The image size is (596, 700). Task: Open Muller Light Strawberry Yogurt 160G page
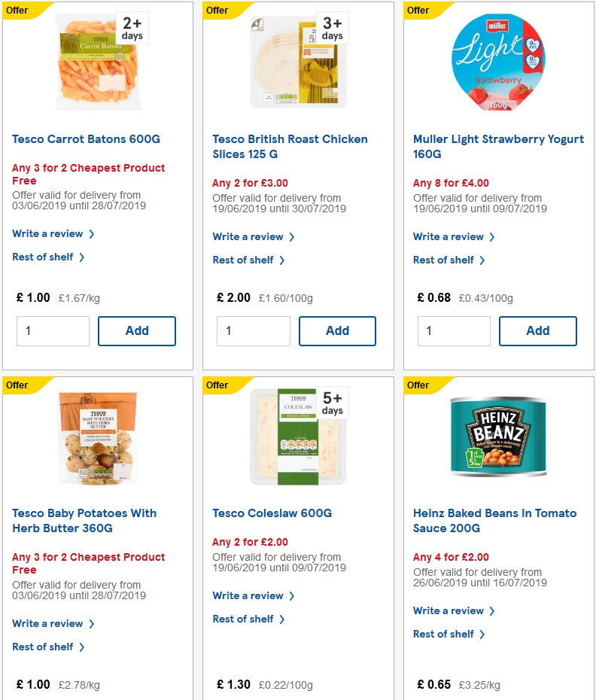point(498,146)
